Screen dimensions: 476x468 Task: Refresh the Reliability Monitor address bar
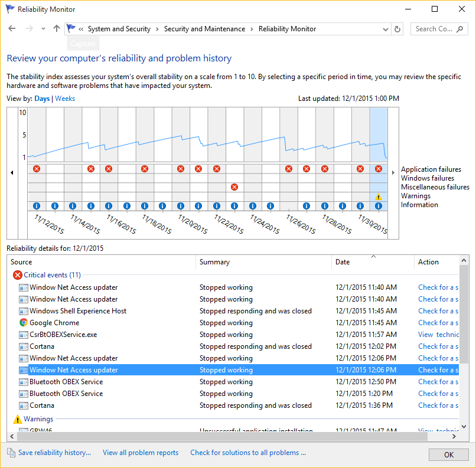[397, 29]
